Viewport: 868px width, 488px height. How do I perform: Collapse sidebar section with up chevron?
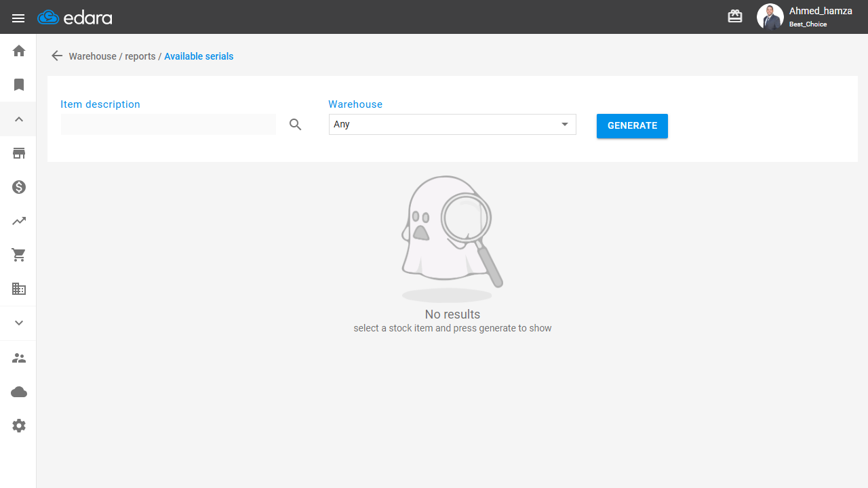[x=19, y=119]
